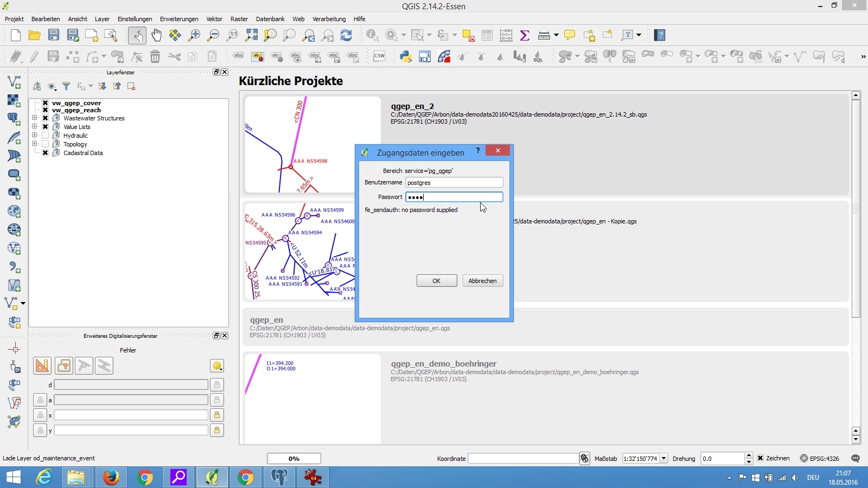Open the attribute table icon
The image size is (868, 488).
coord(487,35)
